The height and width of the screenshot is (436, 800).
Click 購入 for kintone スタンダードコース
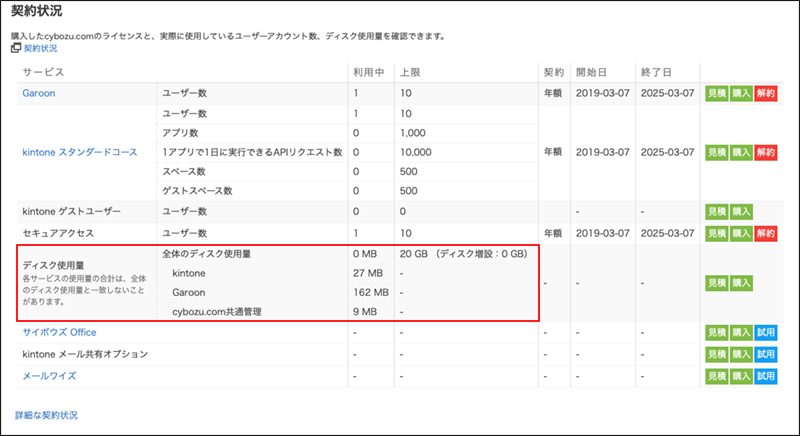(x=741, y=152)
